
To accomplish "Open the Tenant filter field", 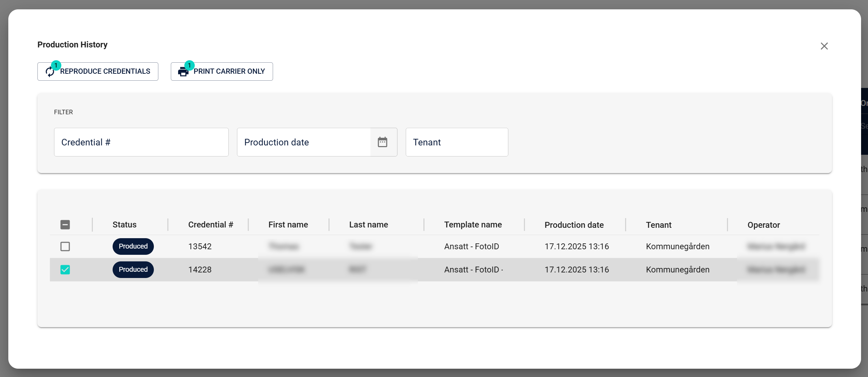I will tap(456, 142).
